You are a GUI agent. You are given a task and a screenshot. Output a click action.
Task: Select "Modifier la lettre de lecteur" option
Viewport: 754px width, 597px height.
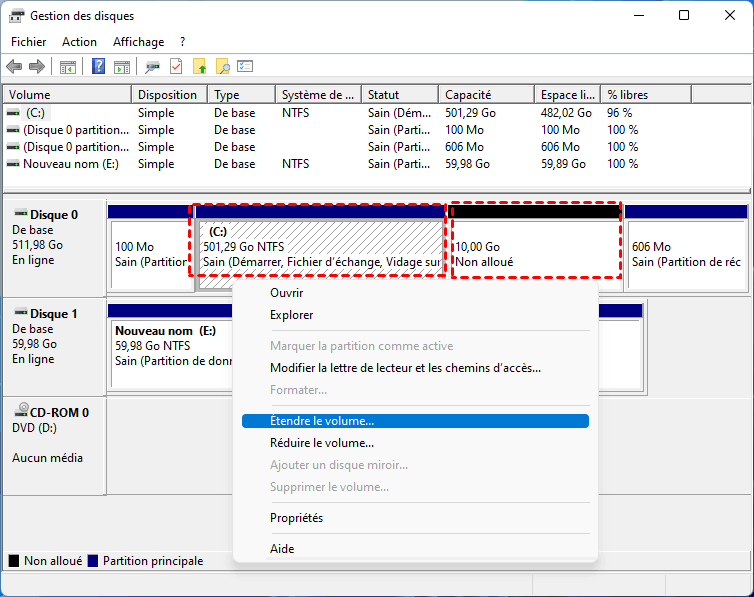click(x=405, y=368)
